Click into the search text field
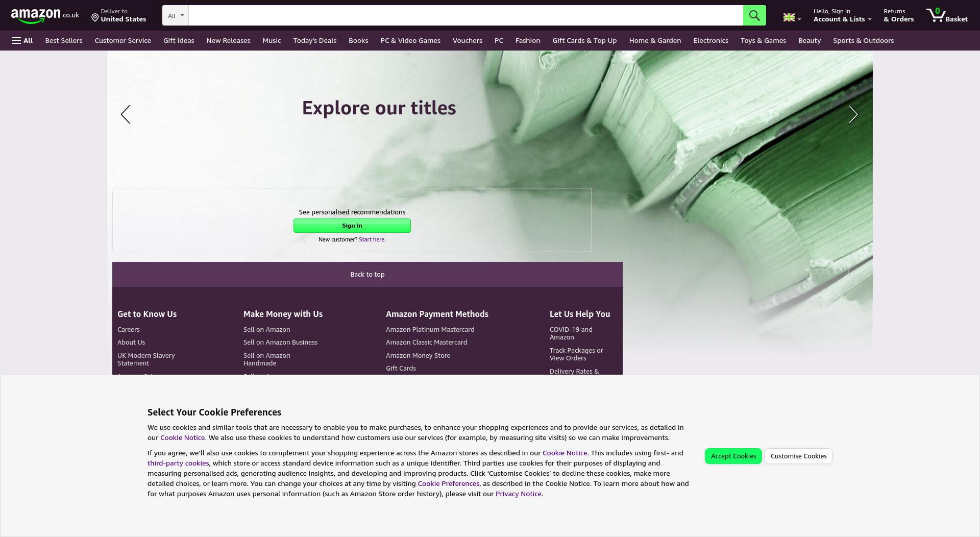Screen dimensions: 980x537 [465, 15]
